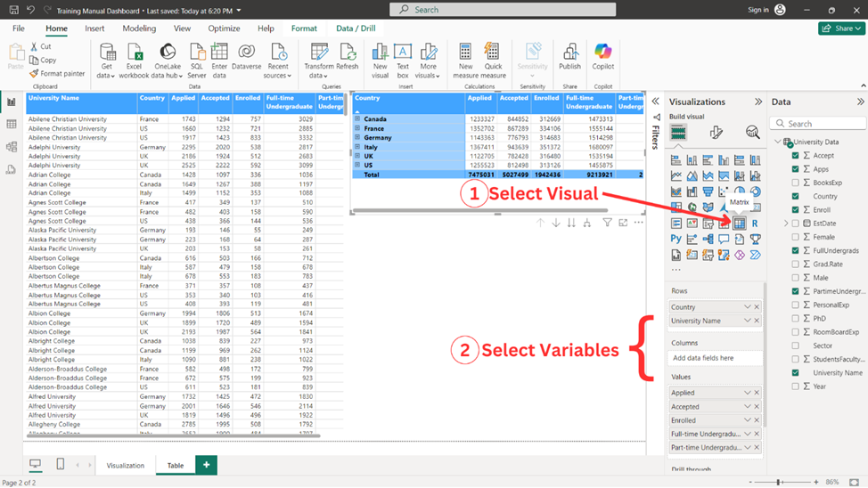Click the title bar Search box

tap(503, 10)
